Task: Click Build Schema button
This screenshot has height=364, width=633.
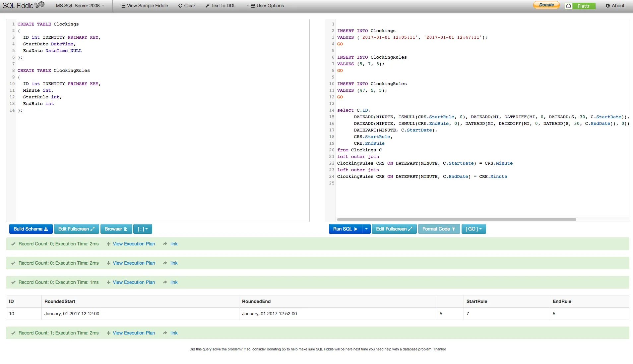Action: pyautogui.click(x=31, y=229)
